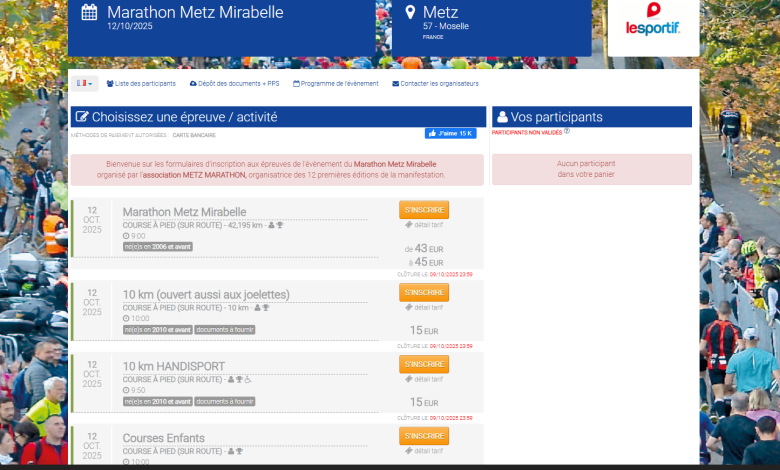Click the tag icon beside marathon détail tarif

pos(409,225)
